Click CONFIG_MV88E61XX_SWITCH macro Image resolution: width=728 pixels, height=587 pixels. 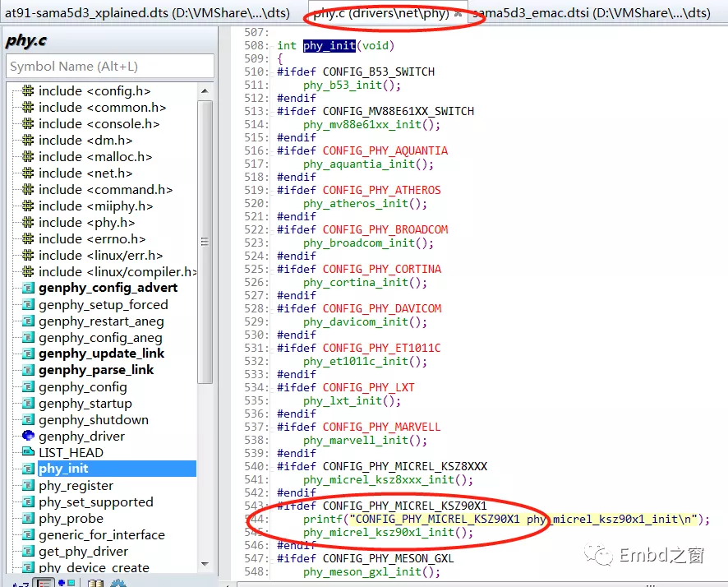(399, 112)
